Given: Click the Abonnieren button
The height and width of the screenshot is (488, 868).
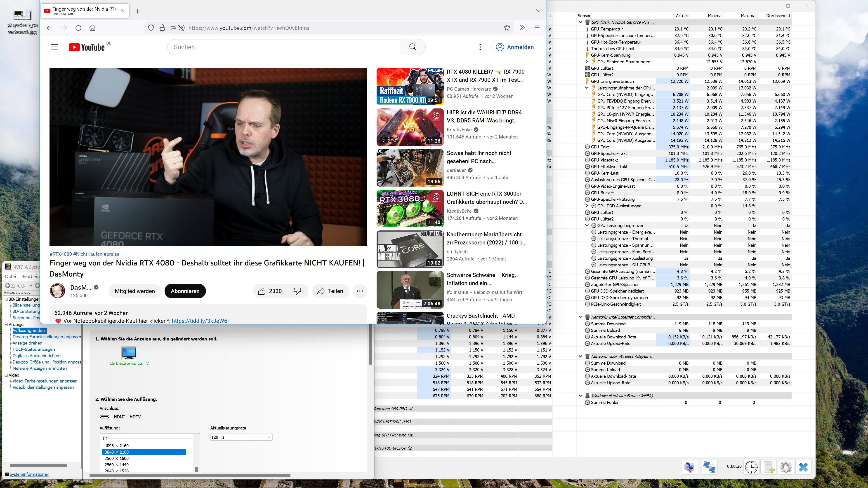Looking at the screenshot, I should click(x=185, y=291).
